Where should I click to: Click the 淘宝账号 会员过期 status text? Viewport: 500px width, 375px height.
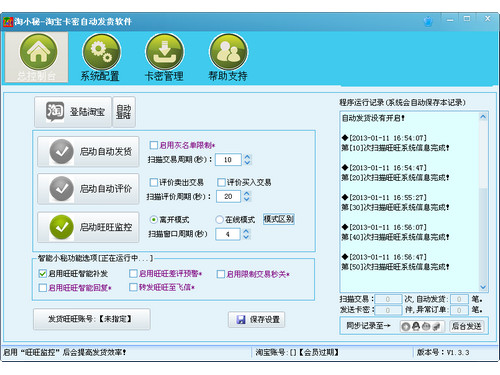297,352
